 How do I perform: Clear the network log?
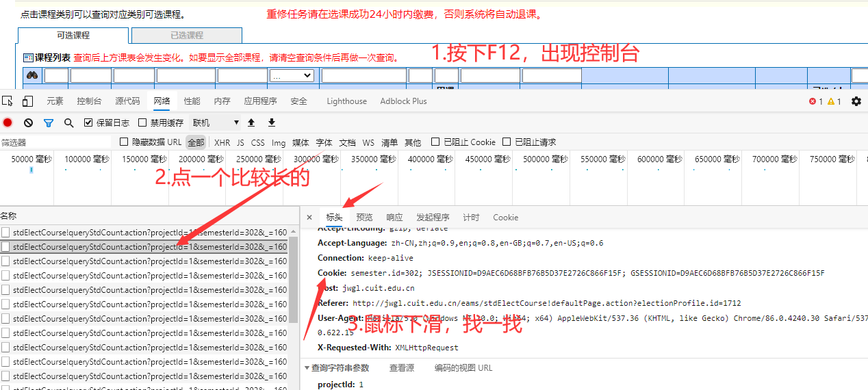pos(28,122)
